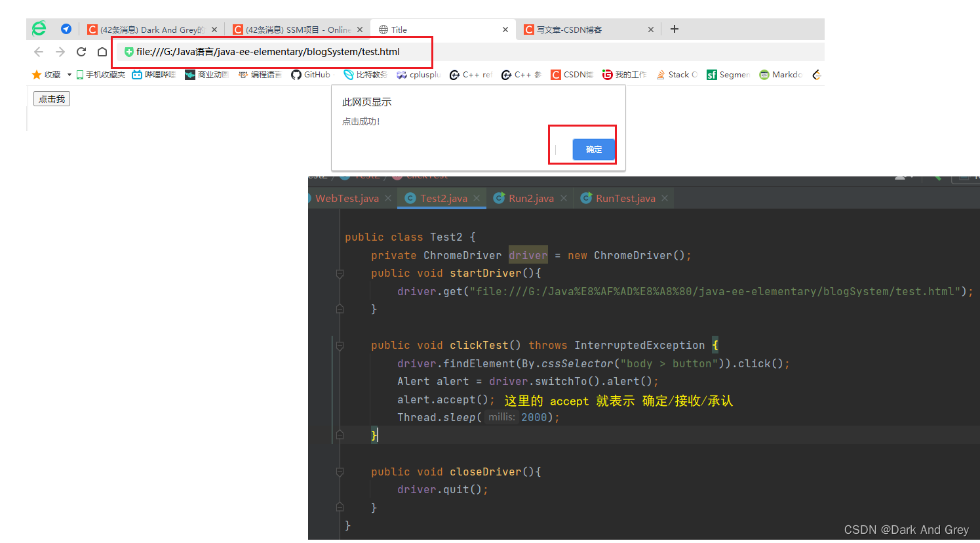The image size is (980, 543).
Task: Open the CSDN bookmark in bookmarks bar
Action: coord(572,75)
